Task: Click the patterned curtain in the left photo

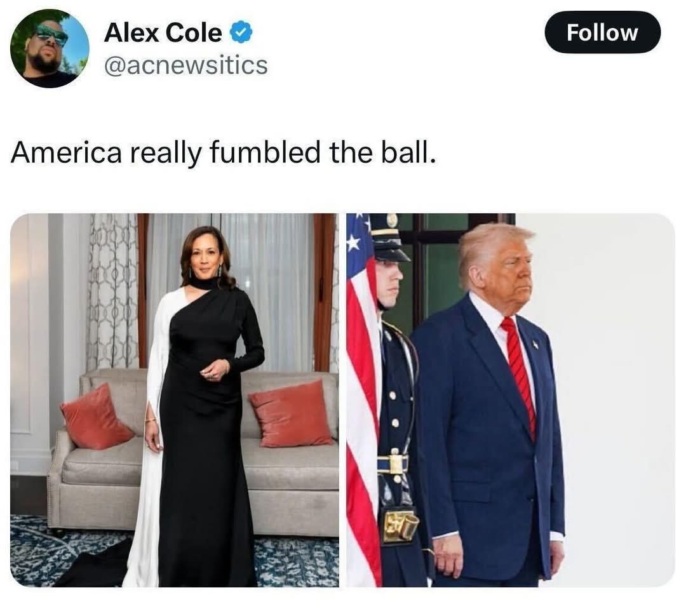Action: click(112, 291)
